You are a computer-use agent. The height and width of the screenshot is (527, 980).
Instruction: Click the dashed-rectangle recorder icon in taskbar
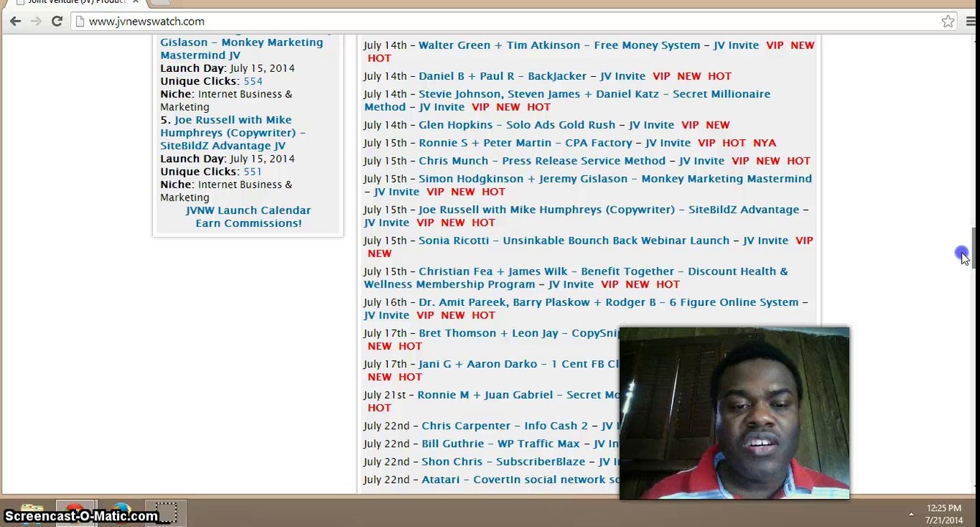coord(165,512)
